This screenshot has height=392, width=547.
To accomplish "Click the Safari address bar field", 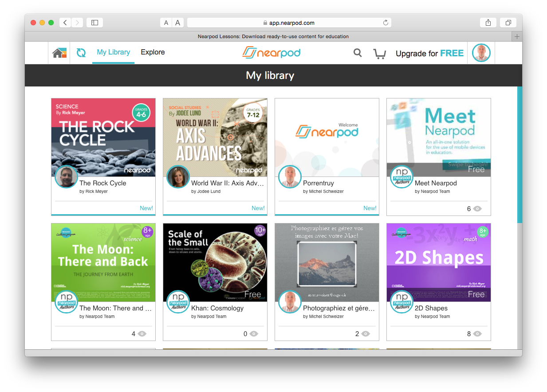I will [x=288, y=23].
